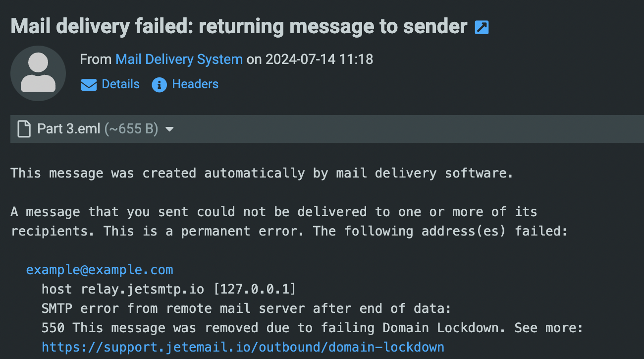Open the message in a new window
Image resolution: width=644 pixels, height=359 pixels.
pos(482,27)
